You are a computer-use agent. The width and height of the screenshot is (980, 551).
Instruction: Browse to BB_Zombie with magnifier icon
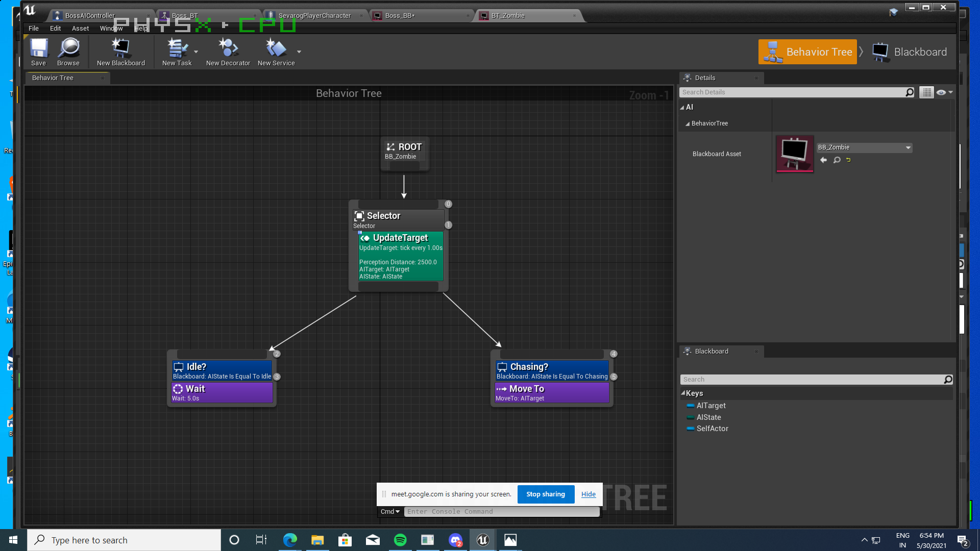point(837,160)
